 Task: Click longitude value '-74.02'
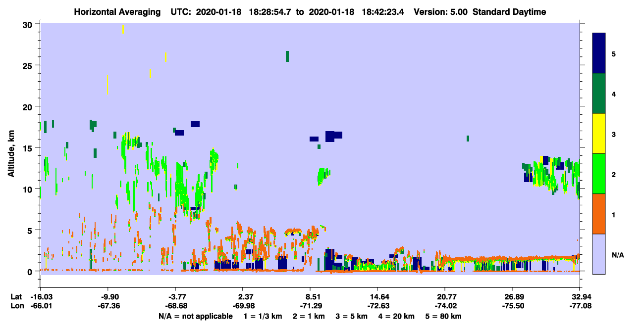click(x=445, y=306)
